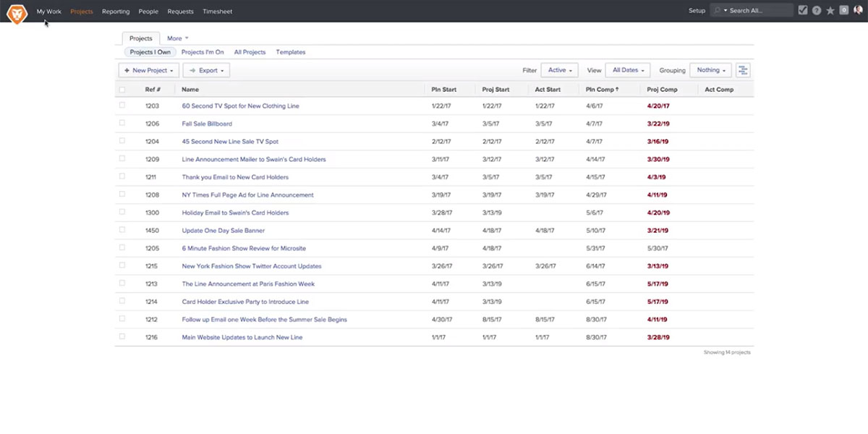Open the notifications counter badge
The width and height of the screenshot is (868, 434).
[x=843, y=11]
